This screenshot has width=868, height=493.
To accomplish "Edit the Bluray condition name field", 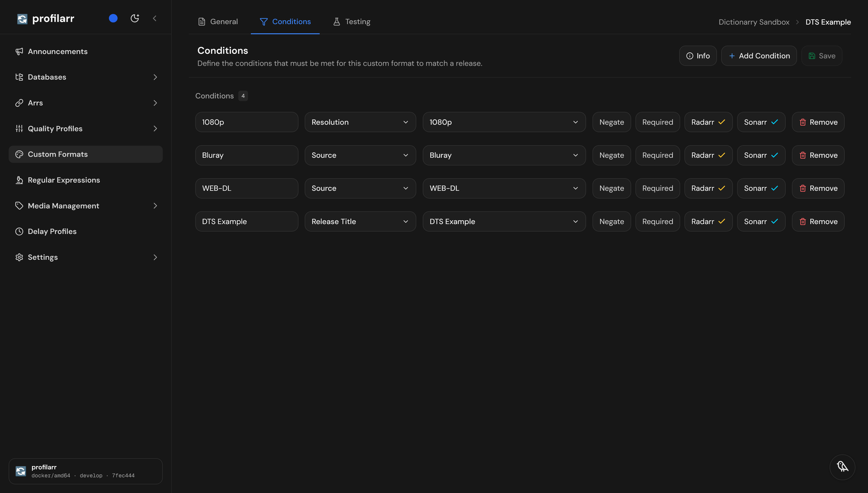I will 247,155.
